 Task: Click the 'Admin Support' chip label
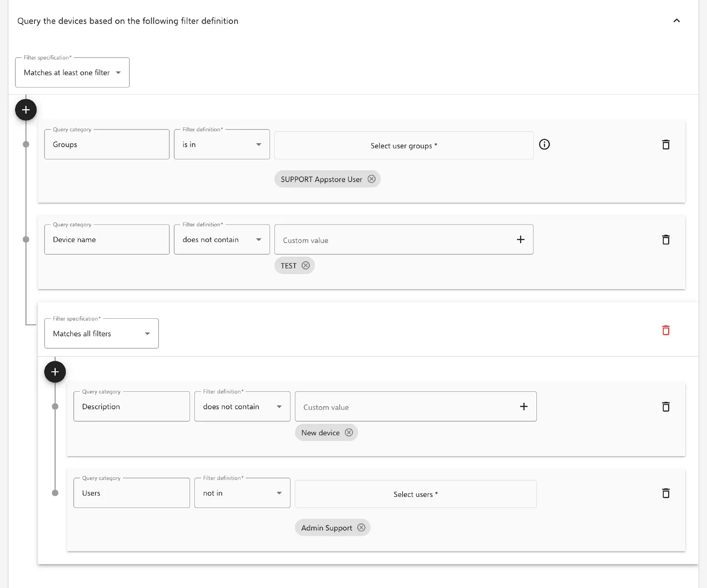tap(327, 528)
